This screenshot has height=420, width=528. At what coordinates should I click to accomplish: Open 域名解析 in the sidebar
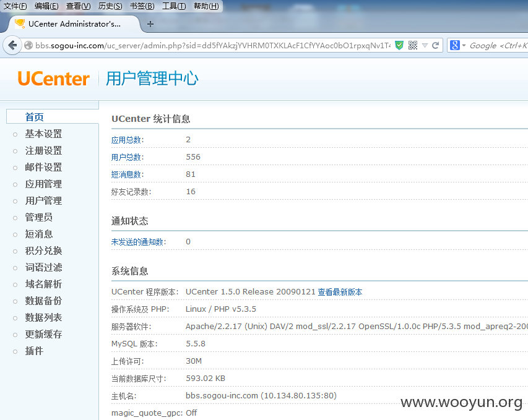pyautogui.click(x=43, y=284)
